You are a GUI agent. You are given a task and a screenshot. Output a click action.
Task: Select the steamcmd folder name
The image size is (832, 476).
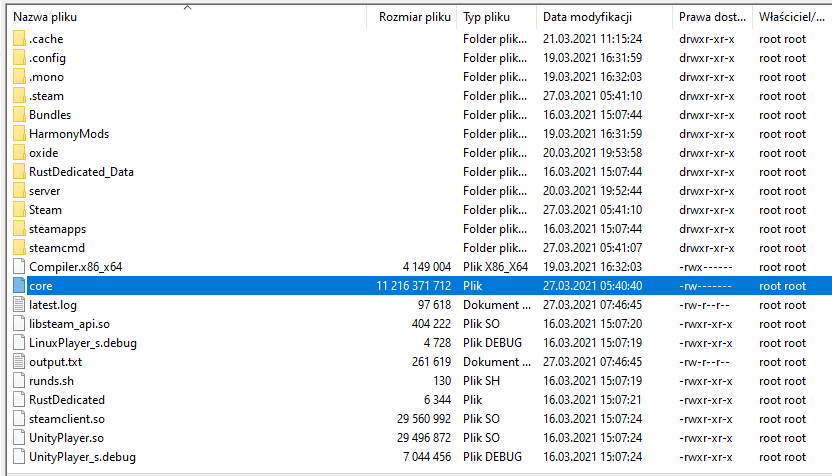click(x=57, y=248)
